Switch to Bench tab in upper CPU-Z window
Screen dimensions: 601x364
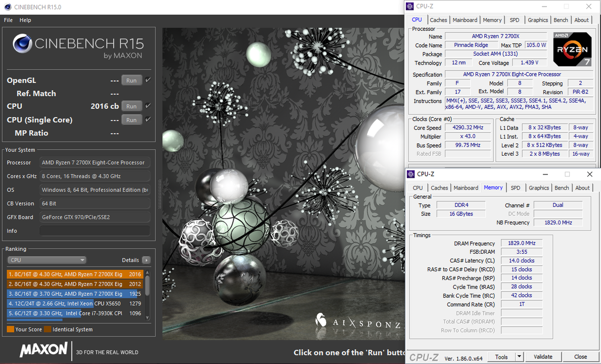[x=561, y=20]
